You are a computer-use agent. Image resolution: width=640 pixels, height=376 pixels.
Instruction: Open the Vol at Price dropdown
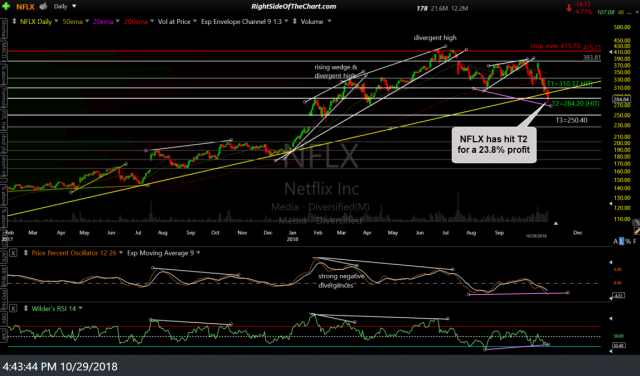click(195, 21)
